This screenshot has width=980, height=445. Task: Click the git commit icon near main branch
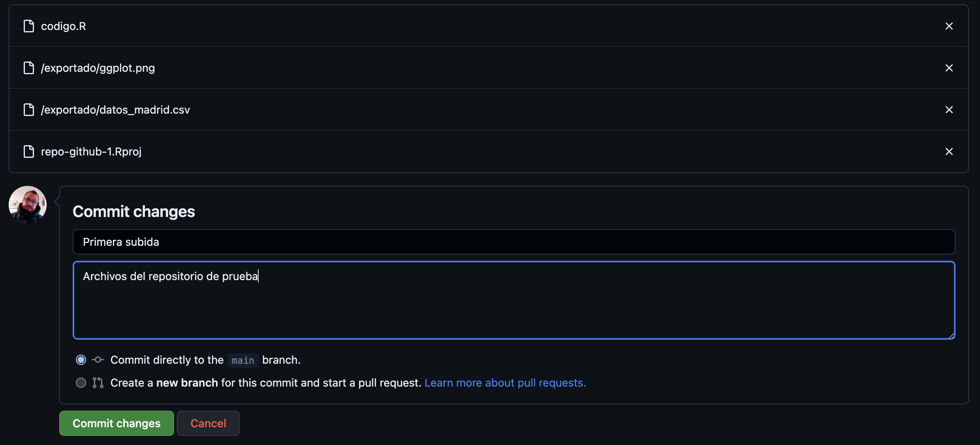coord(98,360)
